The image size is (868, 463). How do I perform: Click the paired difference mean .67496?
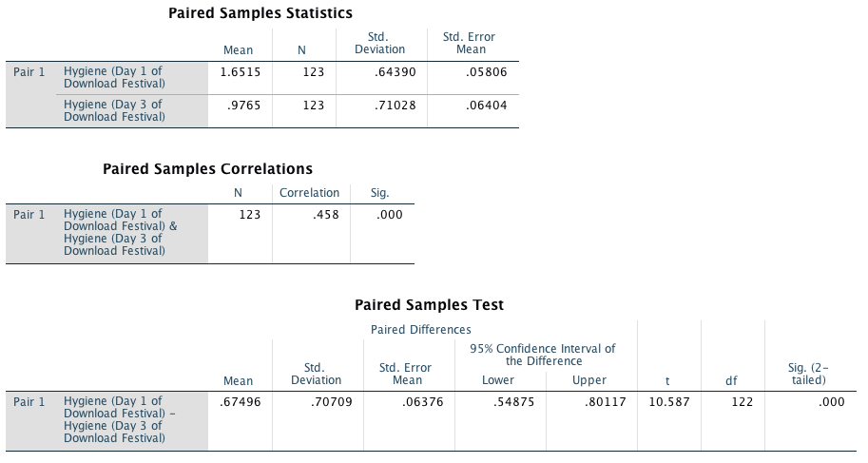point(240,401)
